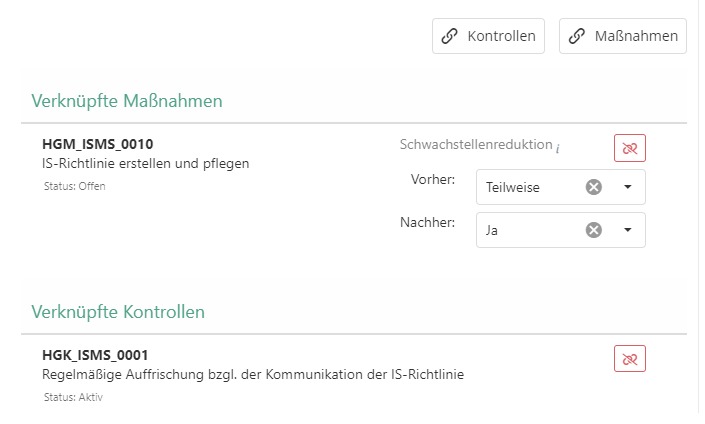705x424 pixels.
Task: Click description IS-Richtlinie erstellen und pflegen
Action: [146, 163]
